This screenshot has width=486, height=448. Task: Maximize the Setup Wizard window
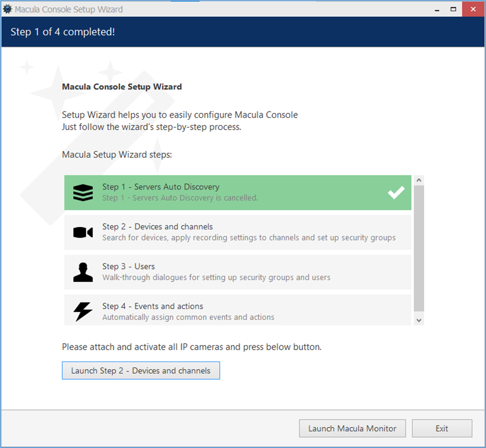[453, 9]
